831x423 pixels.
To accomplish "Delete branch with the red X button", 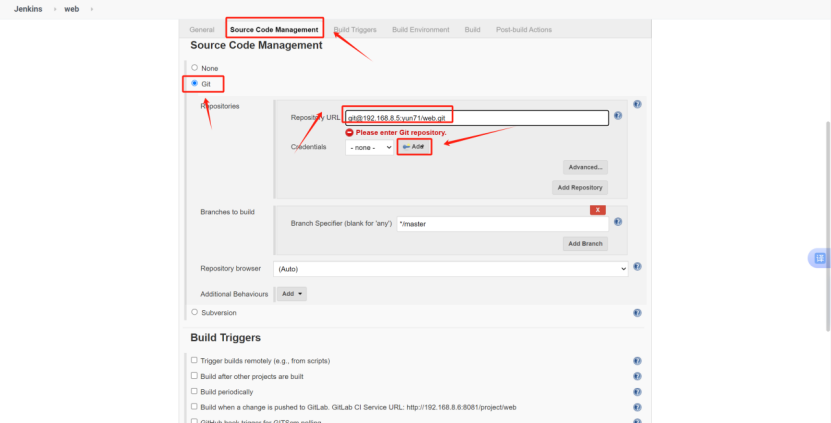I will (x=597, y=210).
